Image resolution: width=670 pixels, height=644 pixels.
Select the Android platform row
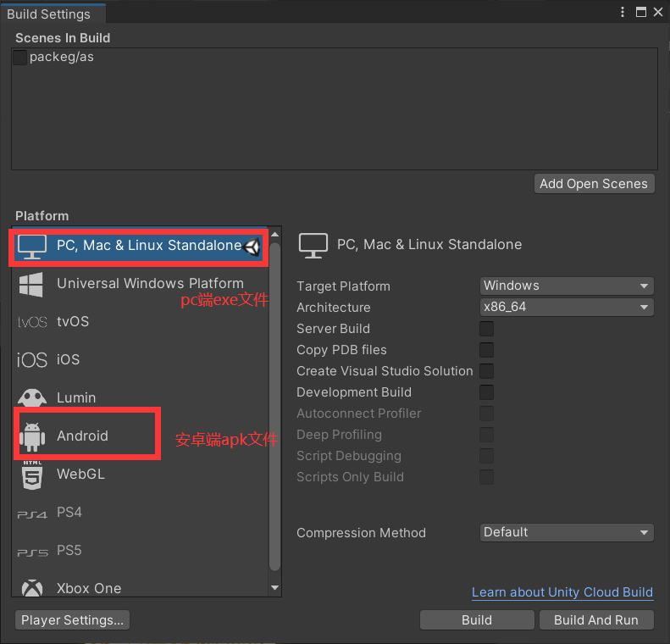141,436
